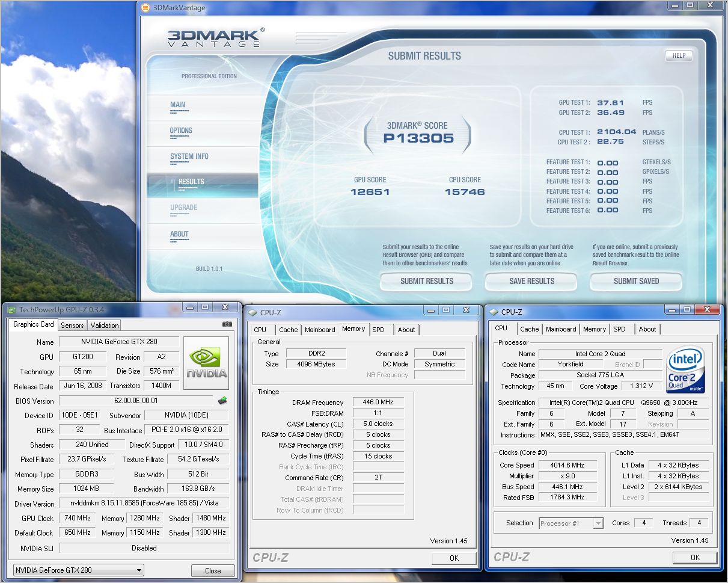This screenshot has height=583, width=728.
Task: Open the ABOUT section in 3DMark sidebar
Action: tap(179, 234)
